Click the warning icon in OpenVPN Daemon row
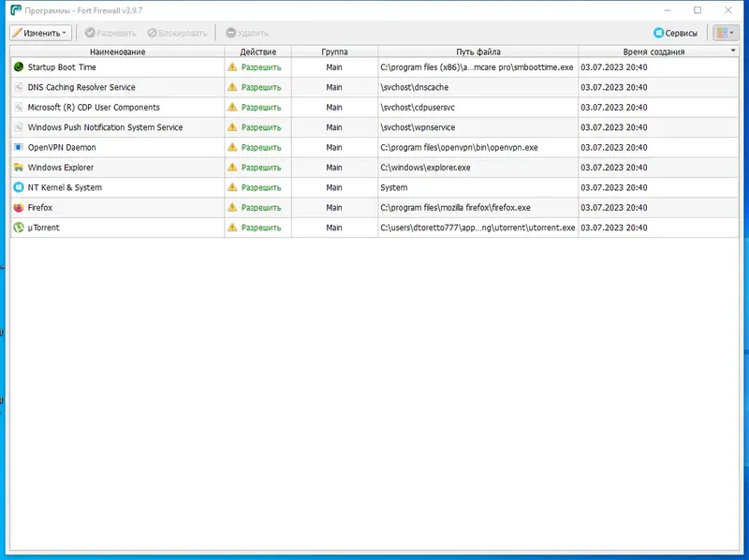Screen dimensions: 749x560 tap(232, 147)
